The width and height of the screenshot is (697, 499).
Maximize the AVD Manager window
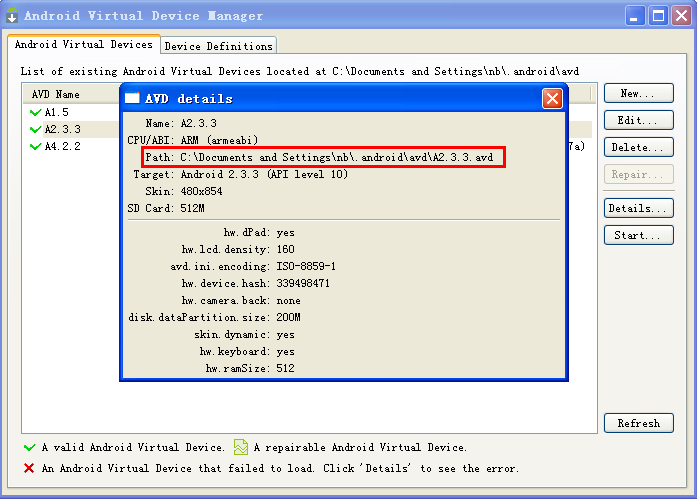[658, 16]
